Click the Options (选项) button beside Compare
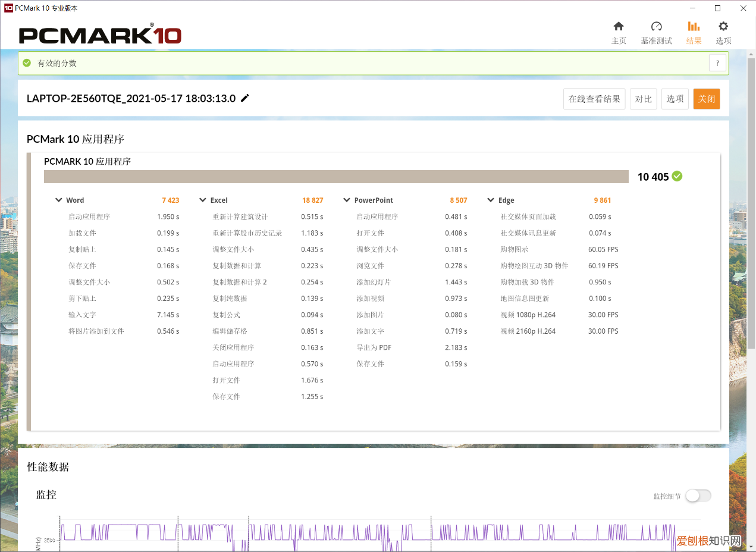This screenshot has width=756, height=552. pos(675,99)
